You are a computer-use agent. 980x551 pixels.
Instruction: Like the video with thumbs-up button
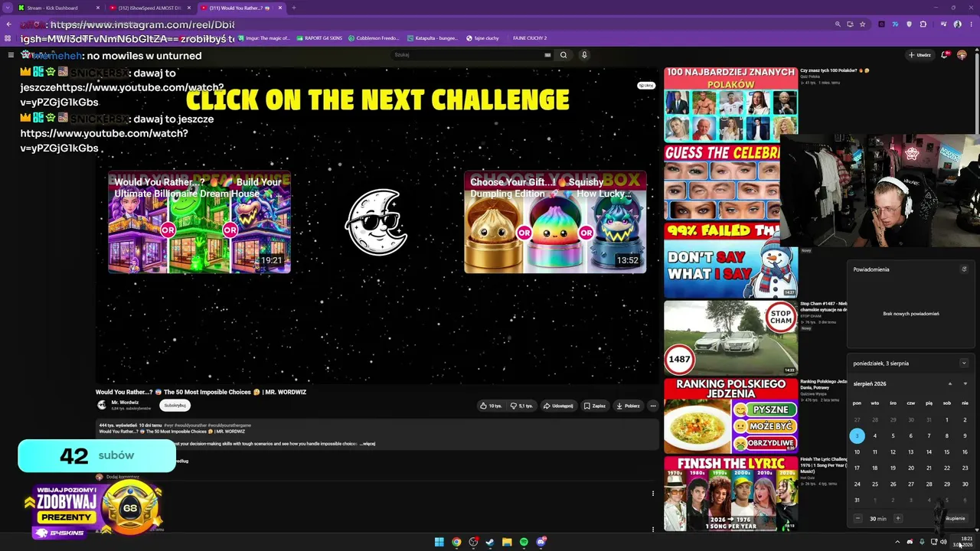(x=491, y=406)
